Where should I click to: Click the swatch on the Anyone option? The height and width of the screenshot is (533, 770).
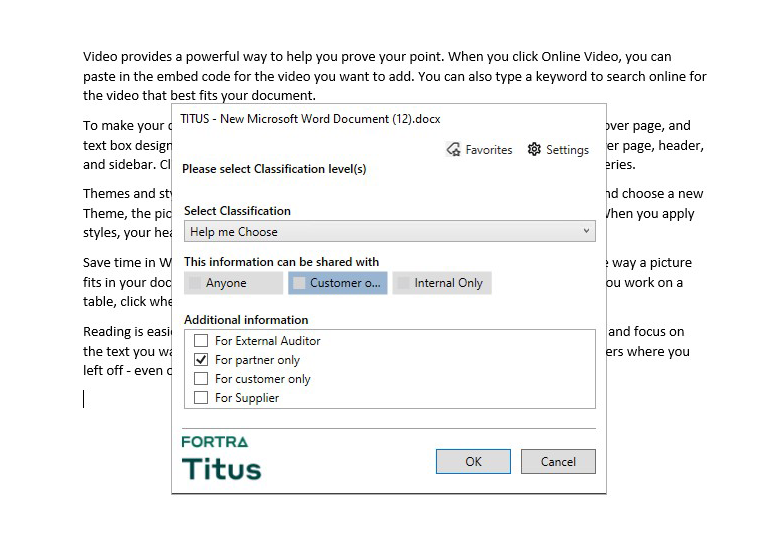[195, 283]
